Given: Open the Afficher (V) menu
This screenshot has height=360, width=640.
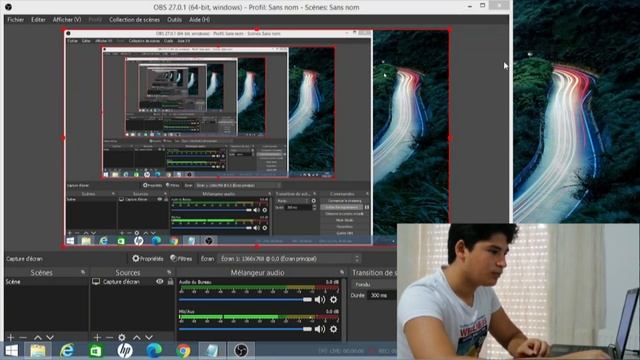Looking at the screenshot, I should click(x=67, y=20).
